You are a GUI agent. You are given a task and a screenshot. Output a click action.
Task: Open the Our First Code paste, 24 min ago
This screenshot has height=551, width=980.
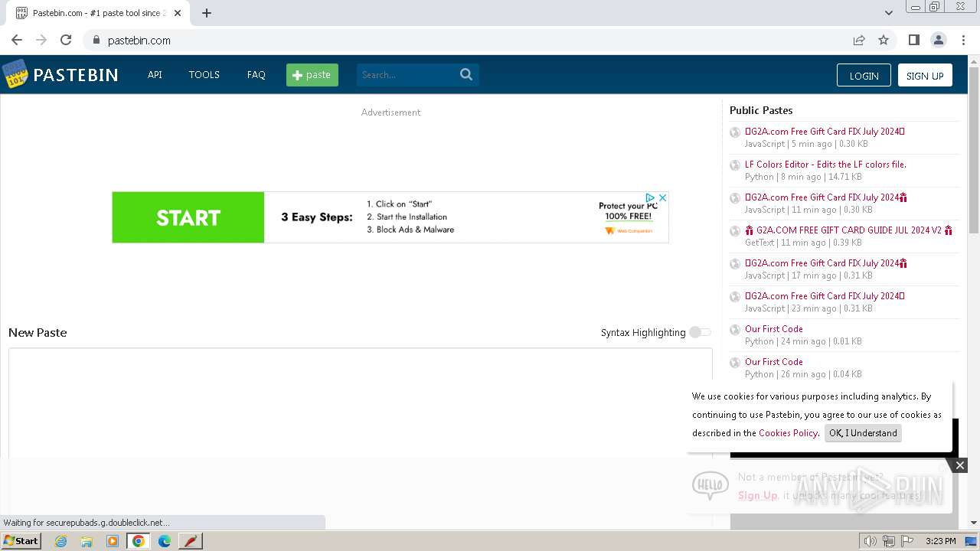coord(774,329)
